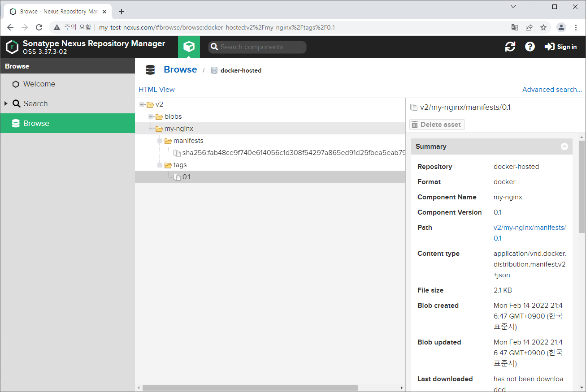Click the share page icon
The width and height of the screenshot is (586, 392).
529,27
